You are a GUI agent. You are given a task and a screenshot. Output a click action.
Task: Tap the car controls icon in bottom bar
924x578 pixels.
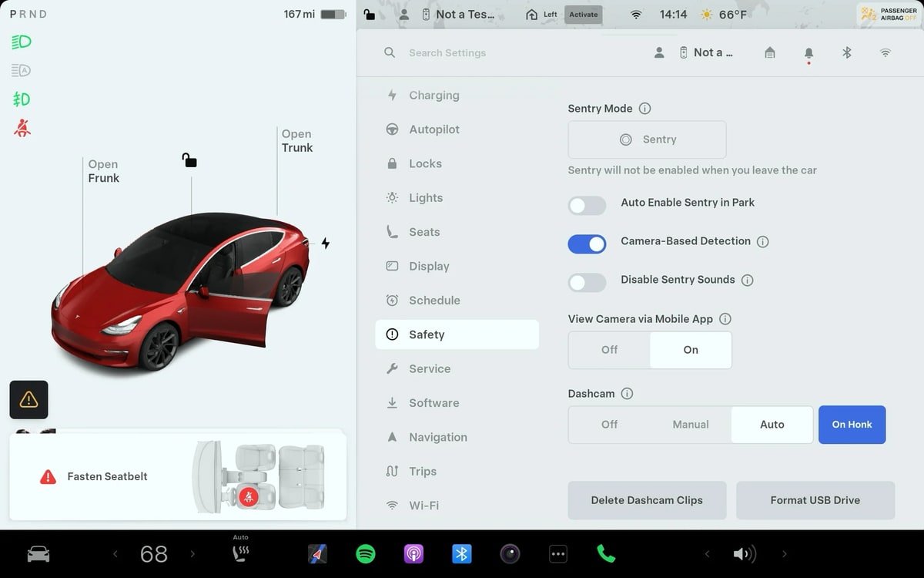(38, 554)
